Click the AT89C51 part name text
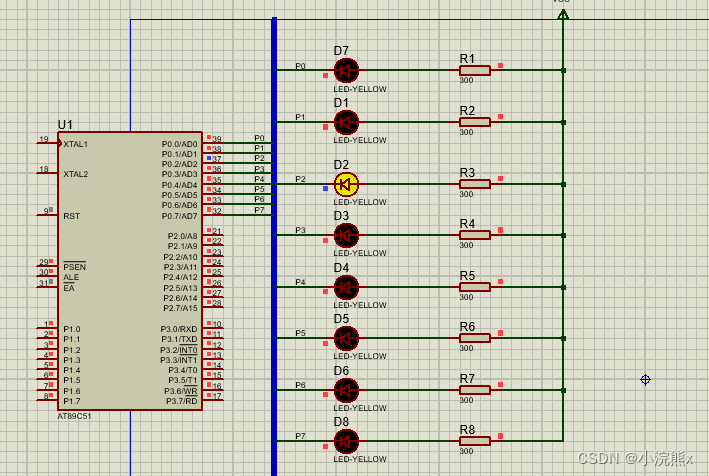Image resolution: width=709 pixels, height=476 pixels. click(74, 416)
